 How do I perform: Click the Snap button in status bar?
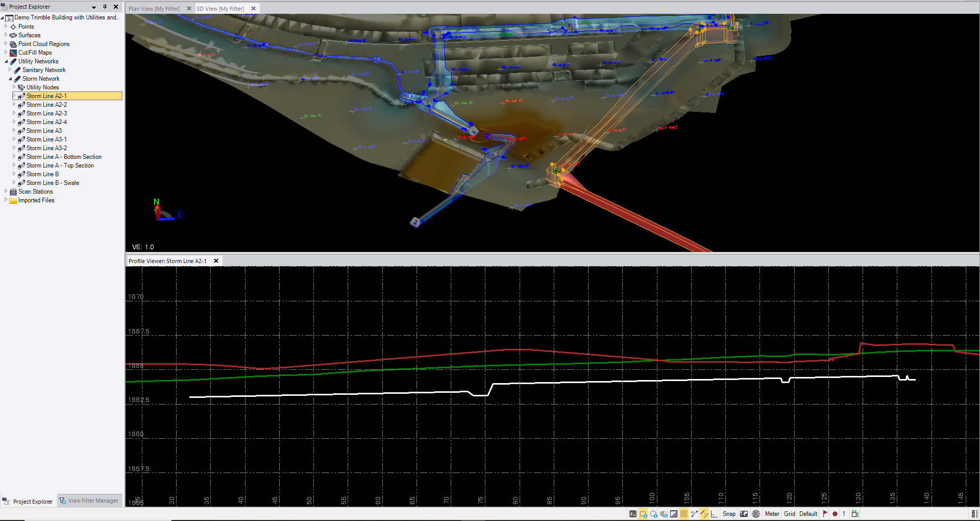729,514
